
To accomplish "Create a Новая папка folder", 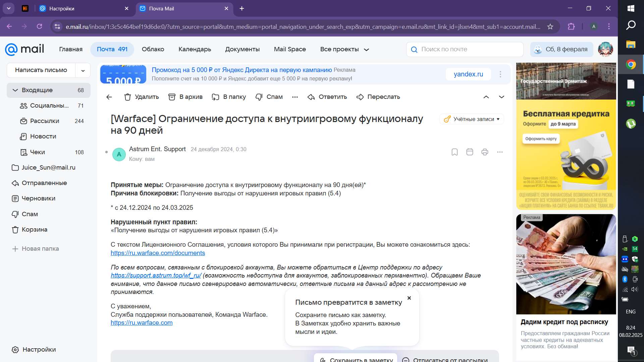I will click(35, 249).
